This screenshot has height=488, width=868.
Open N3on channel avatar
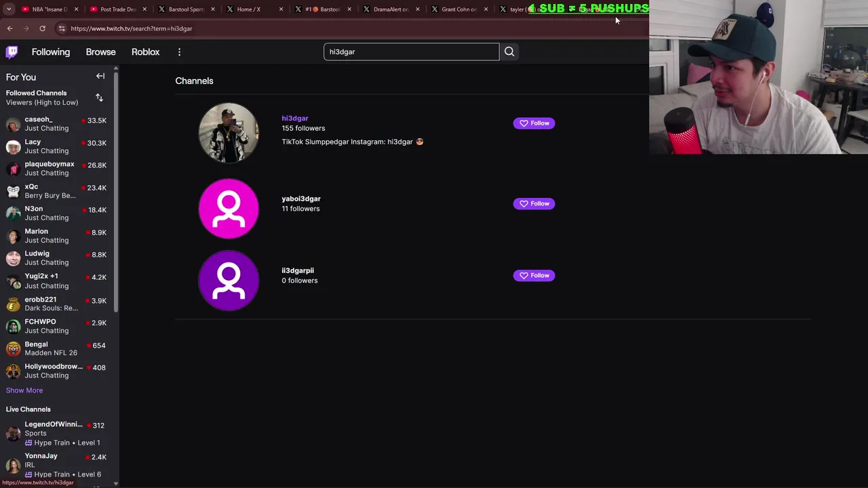click(x=13, y=213)
